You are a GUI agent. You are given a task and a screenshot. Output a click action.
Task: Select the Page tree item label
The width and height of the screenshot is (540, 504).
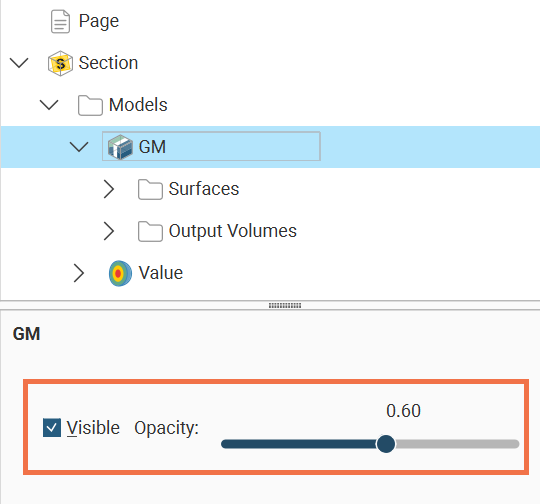99,21
